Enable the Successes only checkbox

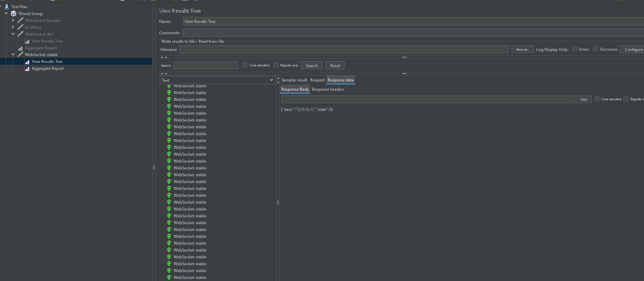595,49
